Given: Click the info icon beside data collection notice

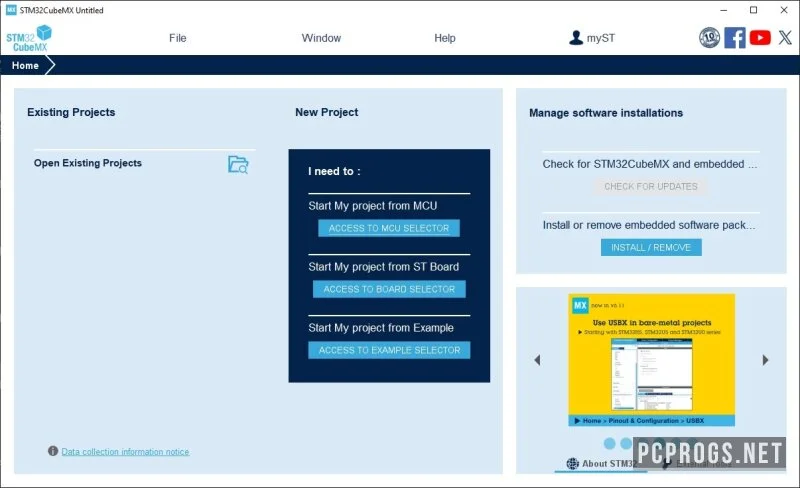Looking at the screenshot, I should (x=53, y=451).
